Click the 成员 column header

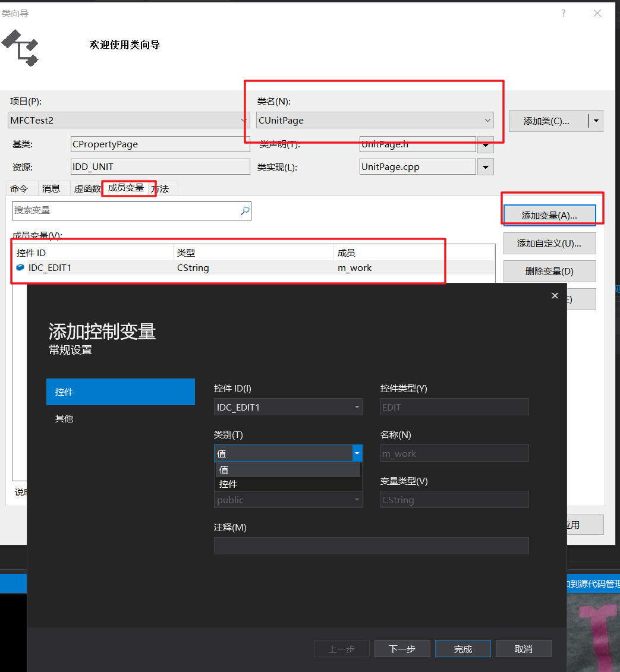tap(414, 253)
